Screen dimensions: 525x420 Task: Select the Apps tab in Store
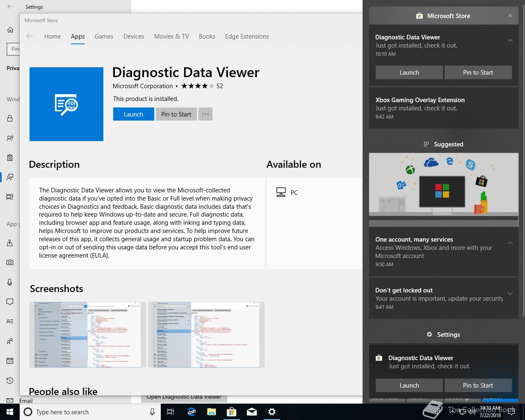pos(78,36)
